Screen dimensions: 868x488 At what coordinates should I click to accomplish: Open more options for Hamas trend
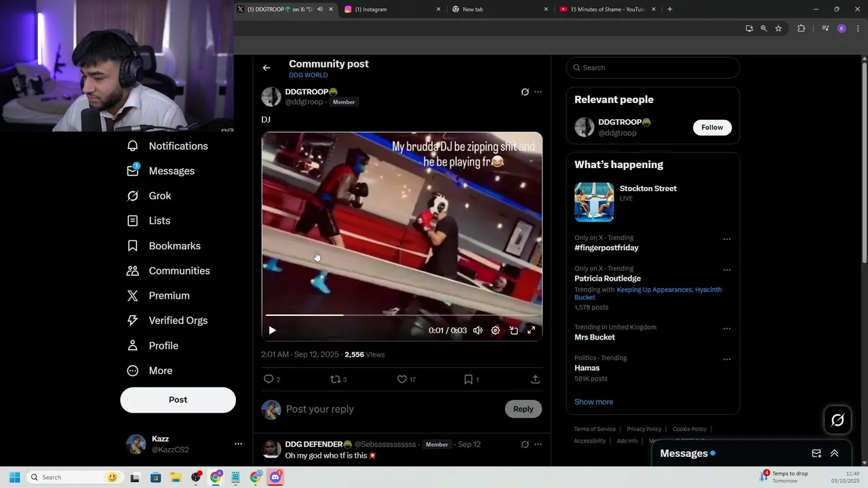point(727,359)
